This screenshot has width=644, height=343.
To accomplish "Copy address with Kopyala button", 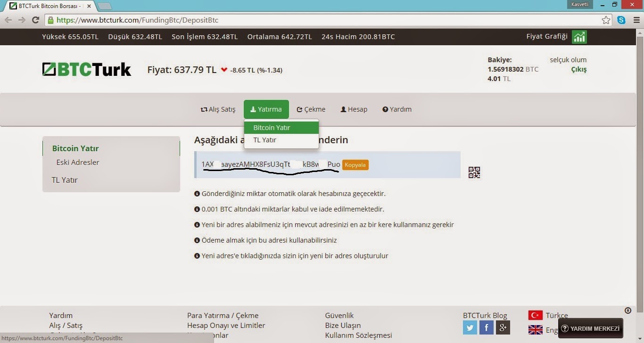I will tap(355, 165).
